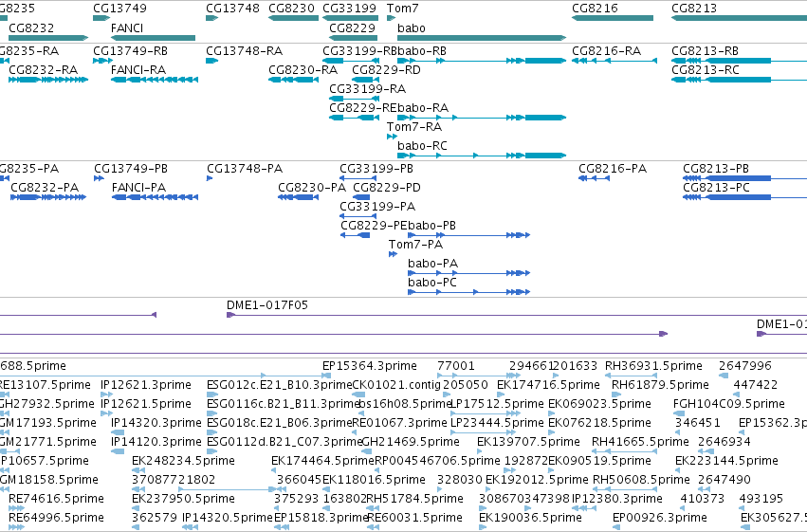This screenshot has height=532, width=807.
Task: Select the CG8229-RD transcript label
Action: (386, 70)
